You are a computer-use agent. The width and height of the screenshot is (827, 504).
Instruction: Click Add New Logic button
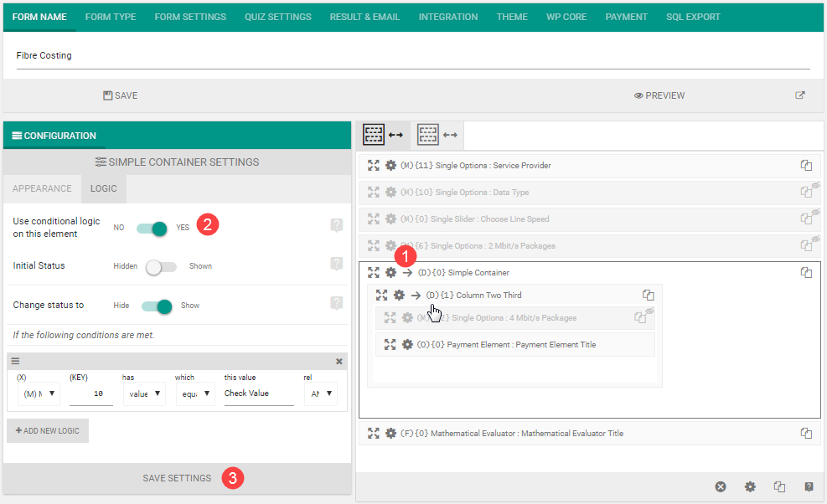48,430
